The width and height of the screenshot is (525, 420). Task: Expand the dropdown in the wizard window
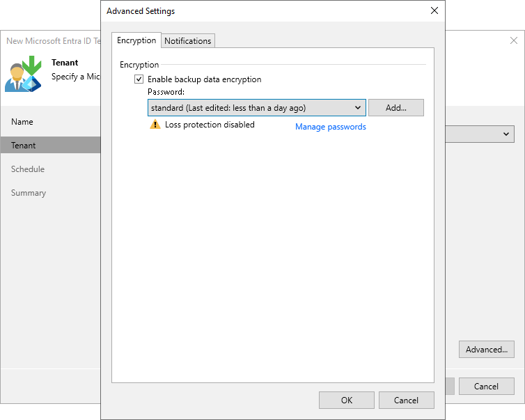click(x=506, y=134)
